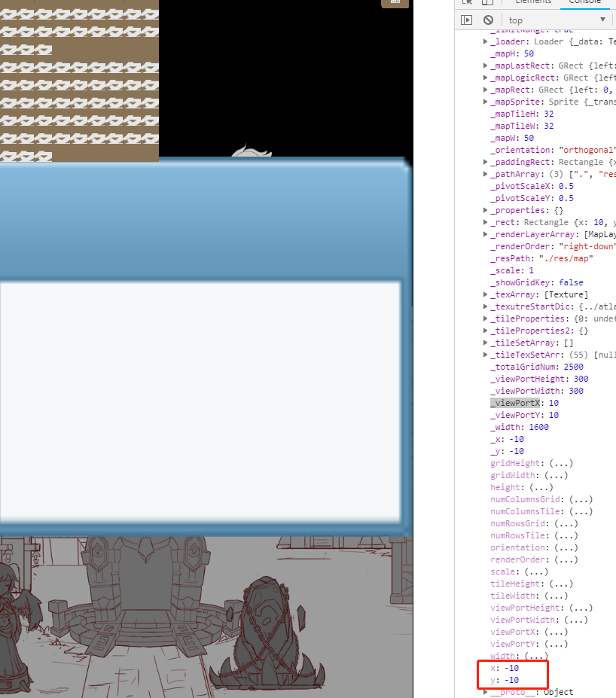Viewport: 616px width, 698px height.
Task: Invoke the numColumnsTile getter (...)
Action: pyautogui.click(x=581, y=511)
